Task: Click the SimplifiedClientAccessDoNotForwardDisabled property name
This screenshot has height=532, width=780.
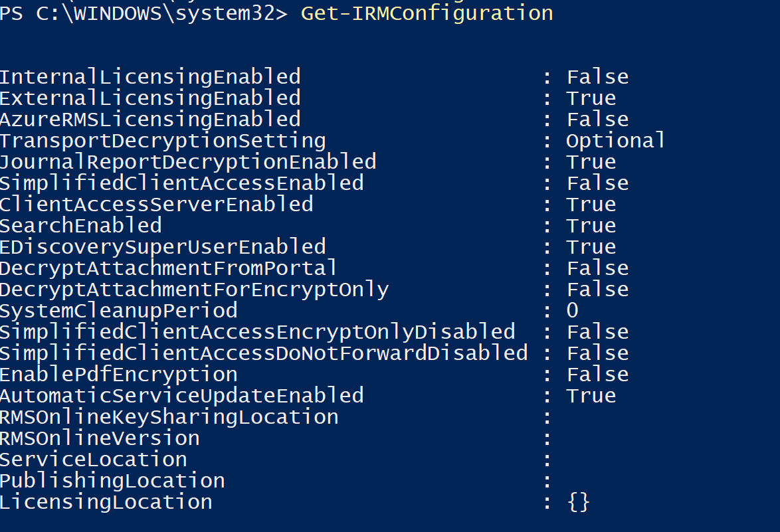Action: tap(264, 353)
